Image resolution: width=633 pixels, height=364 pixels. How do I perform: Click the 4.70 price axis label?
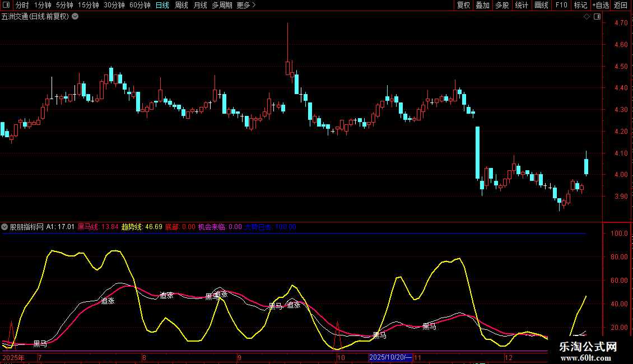pyautogui.click(x=621, y=23)
